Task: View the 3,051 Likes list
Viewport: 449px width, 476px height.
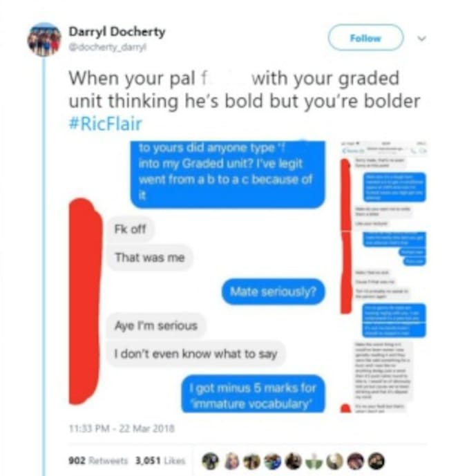Action: point(160,461)
